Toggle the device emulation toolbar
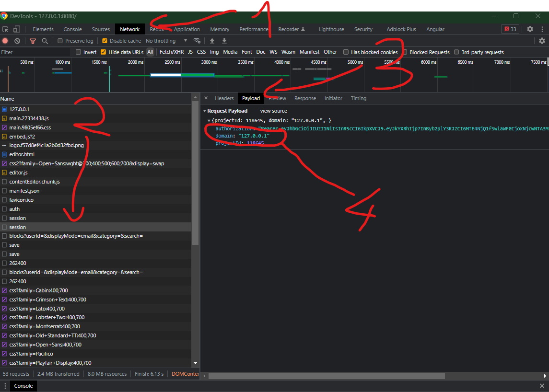This screenshot has width=549, height=392. point(16,29)
